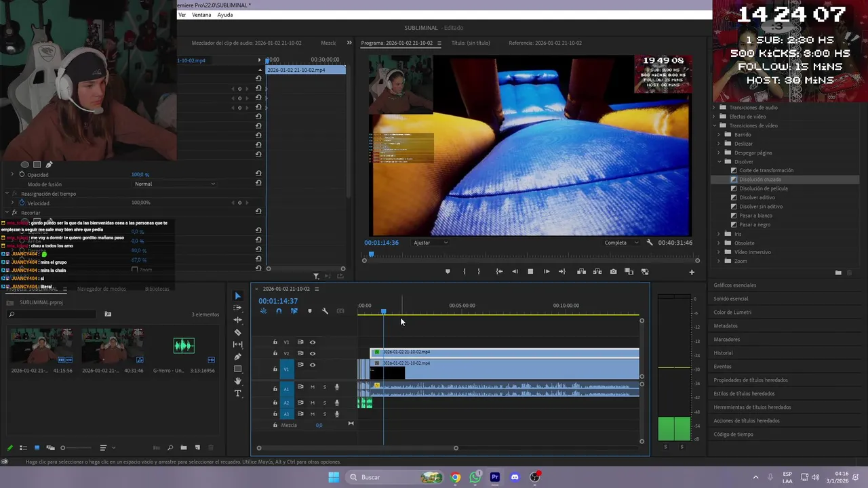Select the Track Select Forward tool
This screenshot has height=488, width=868.
(x=237, y=308)
